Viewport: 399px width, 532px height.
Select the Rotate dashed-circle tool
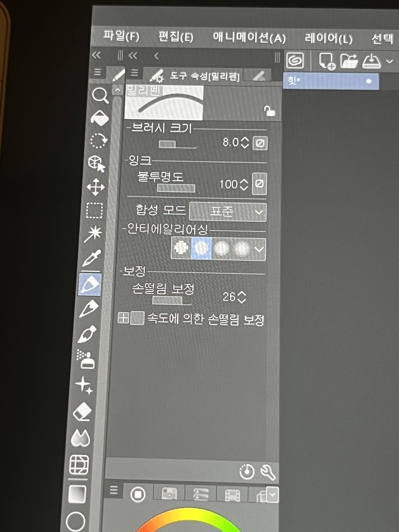click(x=99, y=141)
